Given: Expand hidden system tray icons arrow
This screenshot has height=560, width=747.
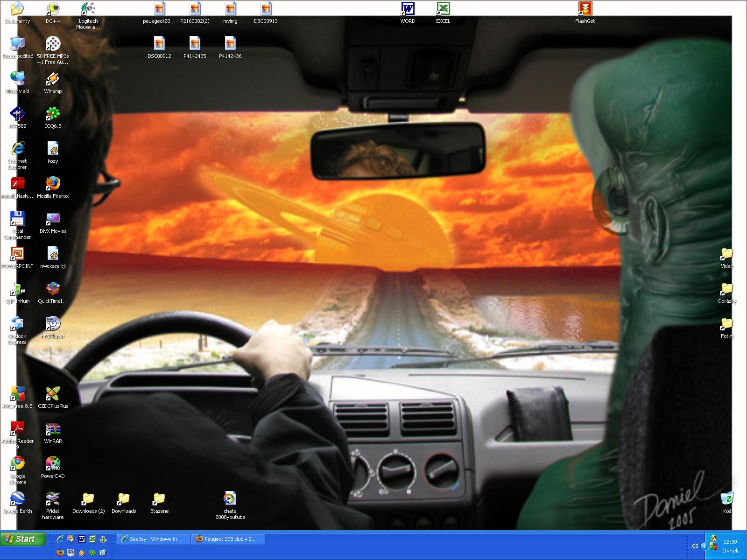Looking at the screenshot, I should point(705,546).
